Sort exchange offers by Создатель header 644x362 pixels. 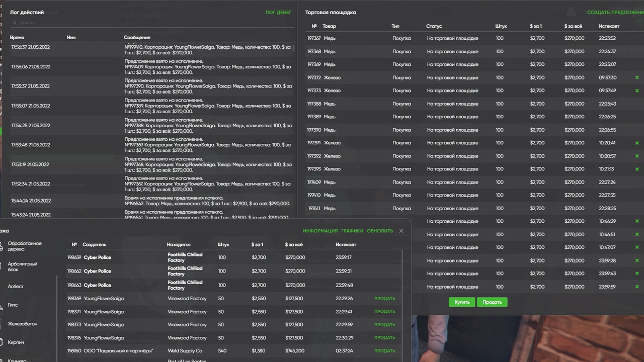click(95, 245)
